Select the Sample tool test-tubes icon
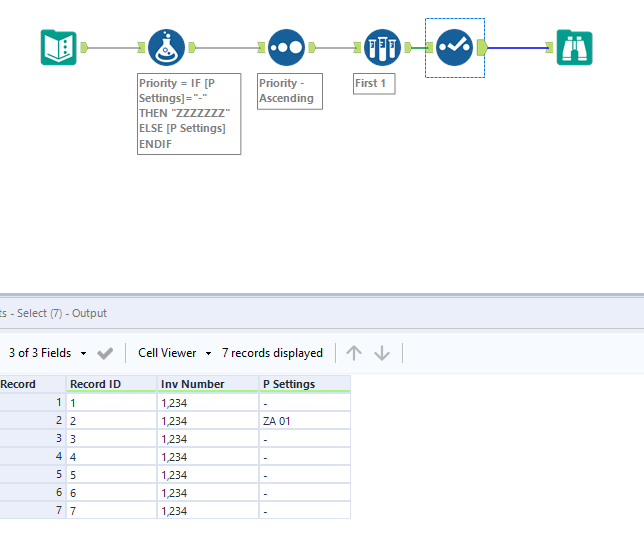Screen dimensions: 644x537 tap(382, 47)
